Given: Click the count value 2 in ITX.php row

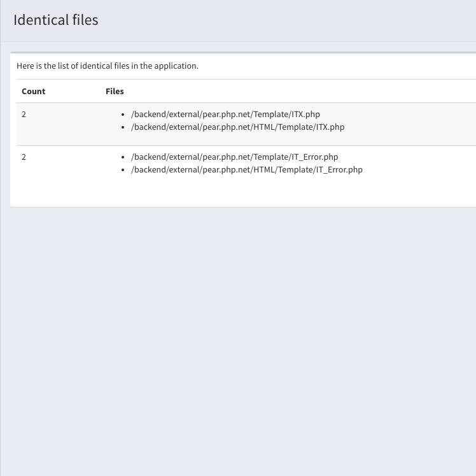Looking at the screenshot, I should tap(24, 115).
